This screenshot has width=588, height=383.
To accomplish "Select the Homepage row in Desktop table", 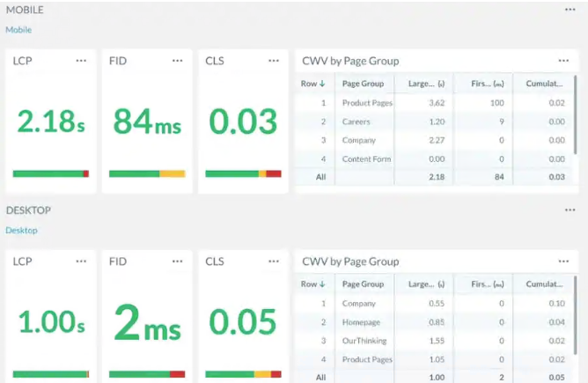I will 362,321.
